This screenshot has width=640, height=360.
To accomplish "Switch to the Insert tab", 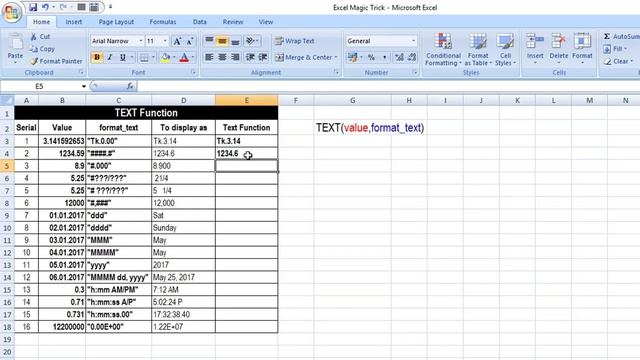I will 73,22.
